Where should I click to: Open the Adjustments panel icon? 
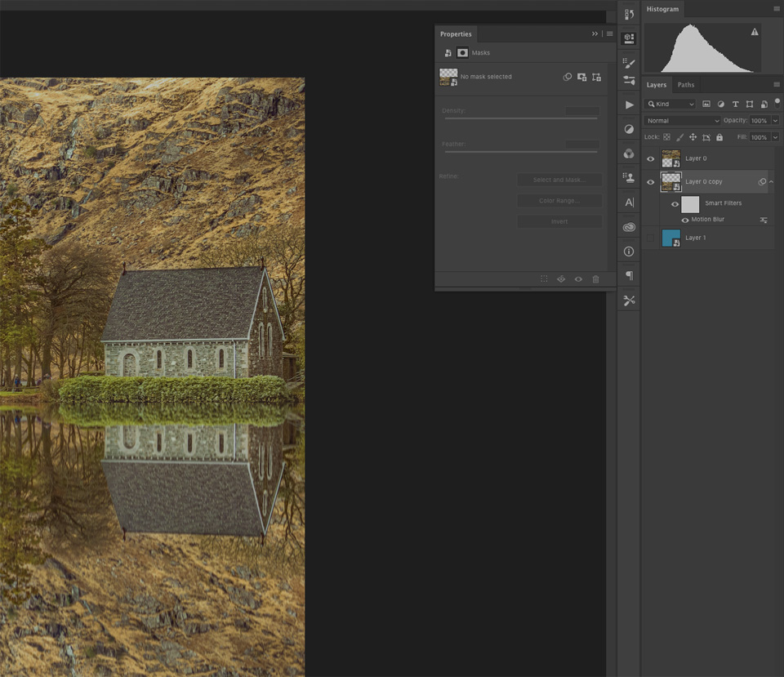coord(629,129)
